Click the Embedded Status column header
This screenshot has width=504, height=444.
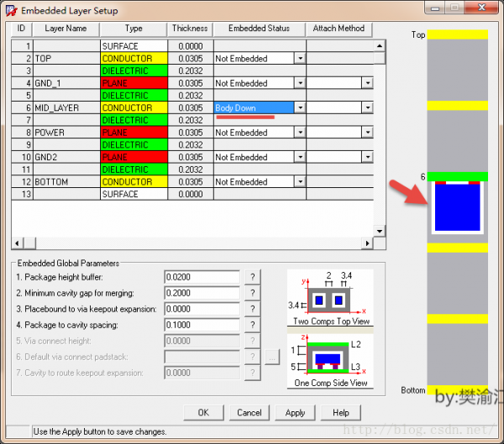tap(259, 29)
